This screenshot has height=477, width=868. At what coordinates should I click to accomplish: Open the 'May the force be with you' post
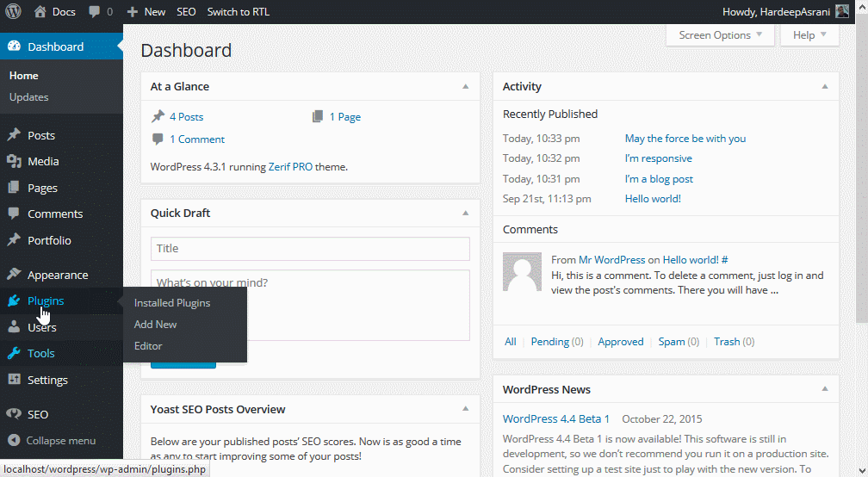click(x=685, y=139)
